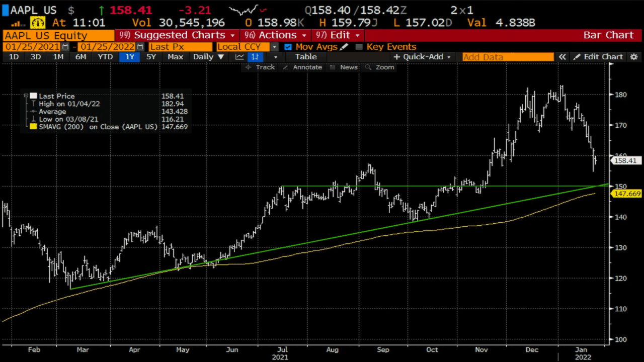Click the Add Data input field
The width and height of the screenshot is (644, 362).
click(x=507, y=57)
